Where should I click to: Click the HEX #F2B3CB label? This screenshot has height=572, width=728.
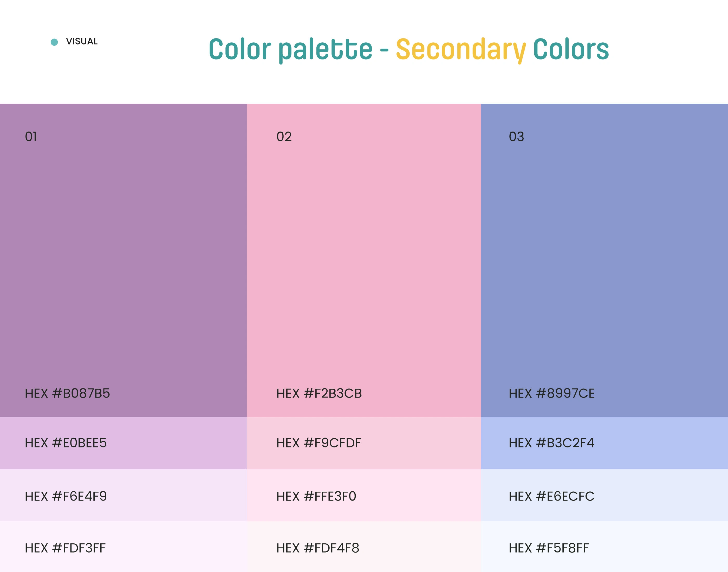pos(319,393)
